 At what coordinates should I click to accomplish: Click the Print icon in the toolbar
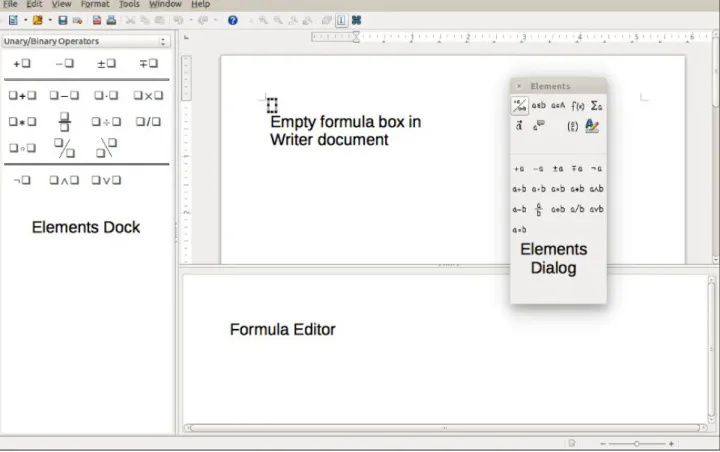pos(111,20)
